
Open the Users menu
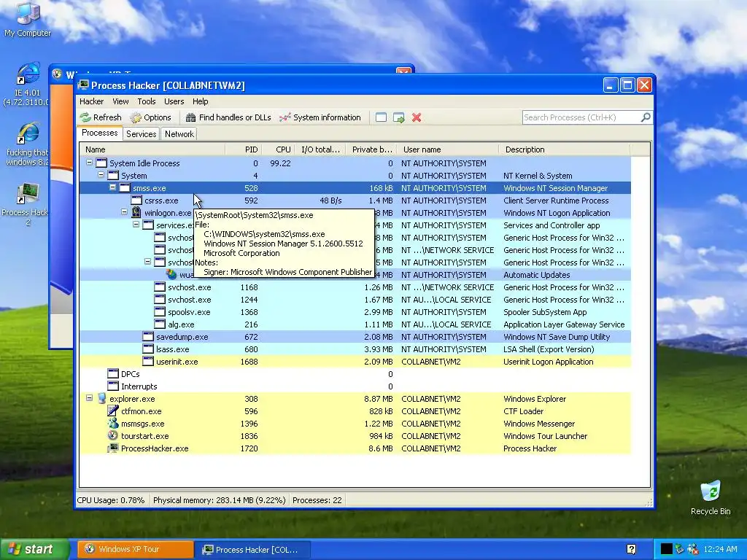point(174,101)
